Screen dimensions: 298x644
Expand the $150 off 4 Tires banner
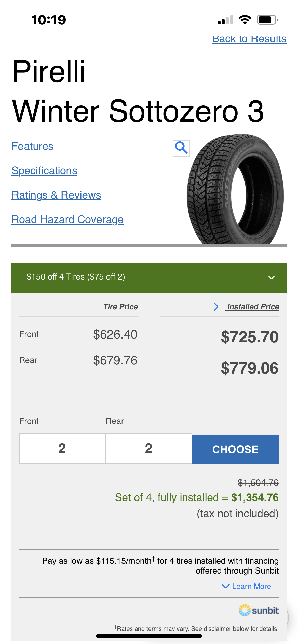pyautogui.click(x=76, y=277)
